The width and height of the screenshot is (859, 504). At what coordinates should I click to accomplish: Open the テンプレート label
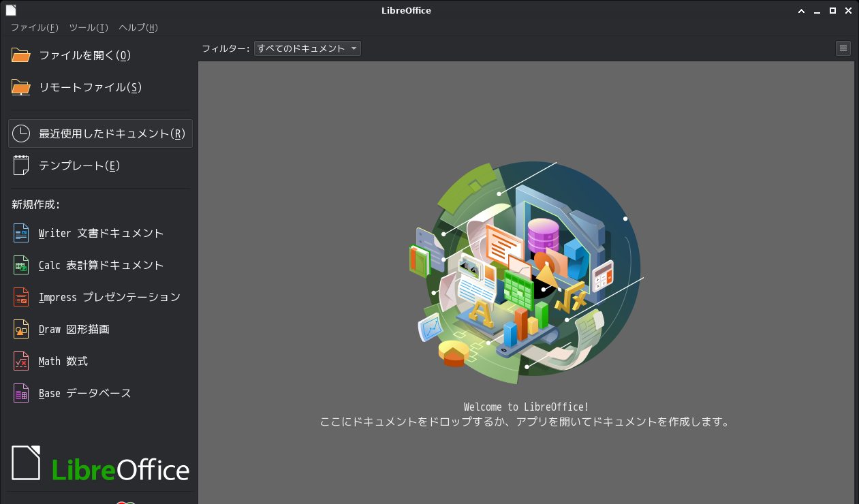(x=80, y=166)
